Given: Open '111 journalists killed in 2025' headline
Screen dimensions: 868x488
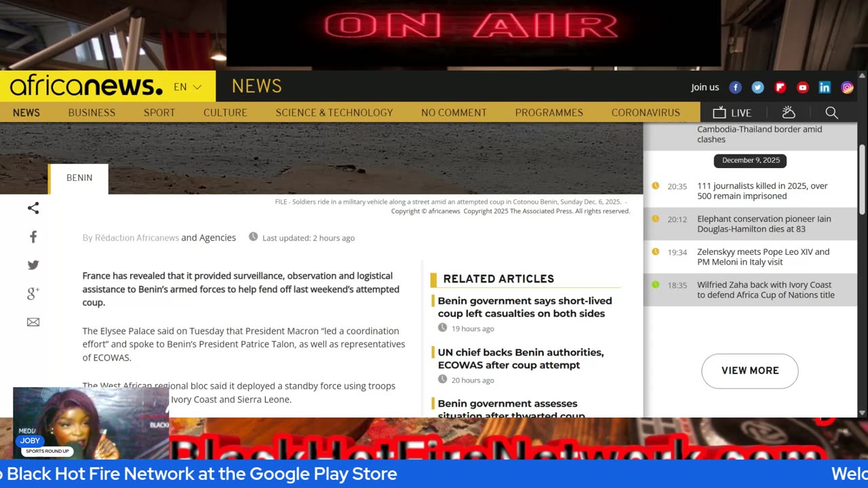Looking at the screenshot, I should coord(762,191).
